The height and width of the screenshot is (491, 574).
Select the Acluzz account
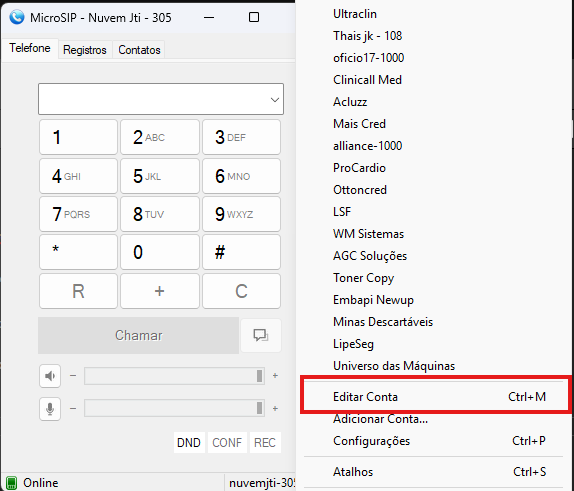click(350, 102)
